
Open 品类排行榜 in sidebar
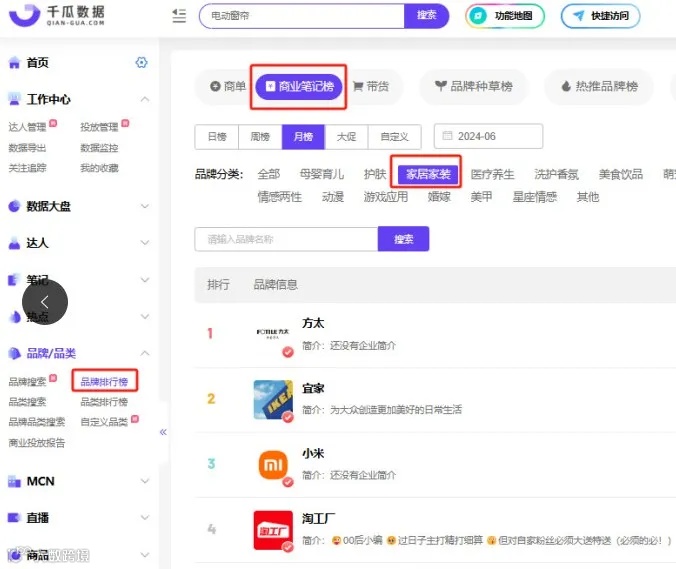click(x=104, y=402)
